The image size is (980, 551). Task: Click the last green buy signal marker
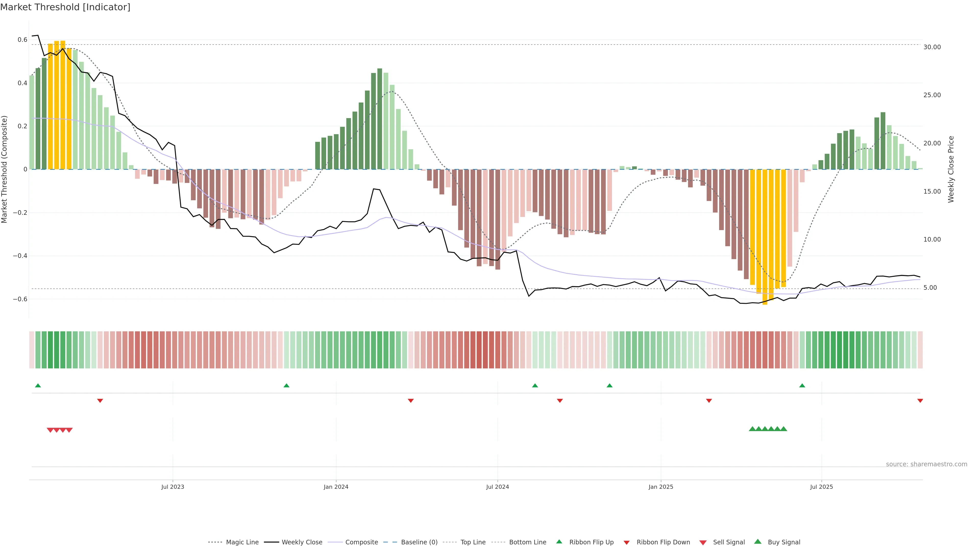784,429
